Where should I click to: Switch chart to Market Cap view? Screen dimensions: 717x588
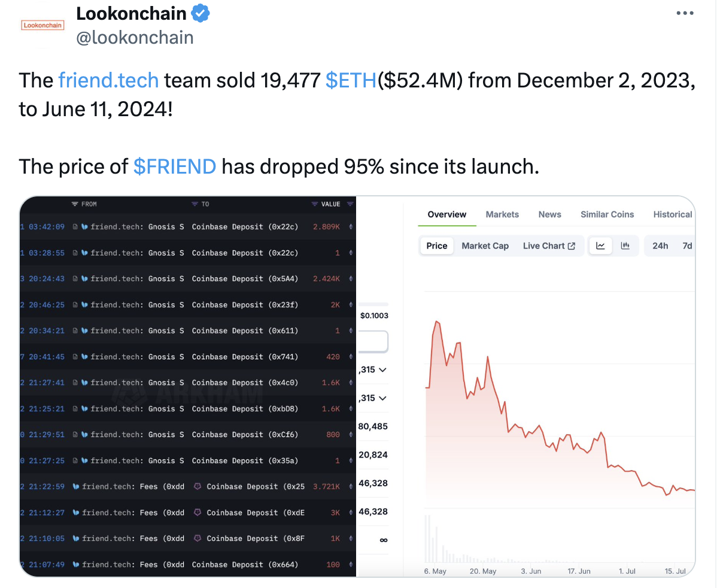pyautogui.click(x=485, y=245)
